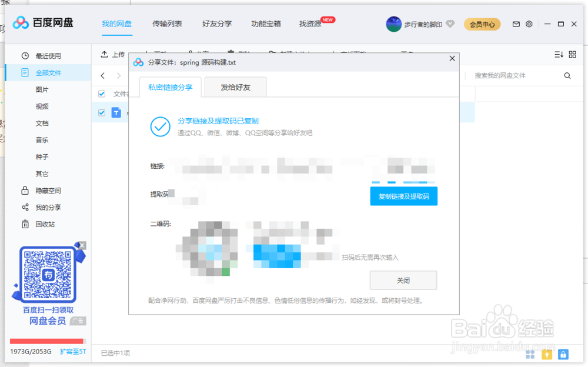The width and height of the screenshot is (588, 367).
Task: Click the bottom-right blue lock icon
Action: pos(563,354)
